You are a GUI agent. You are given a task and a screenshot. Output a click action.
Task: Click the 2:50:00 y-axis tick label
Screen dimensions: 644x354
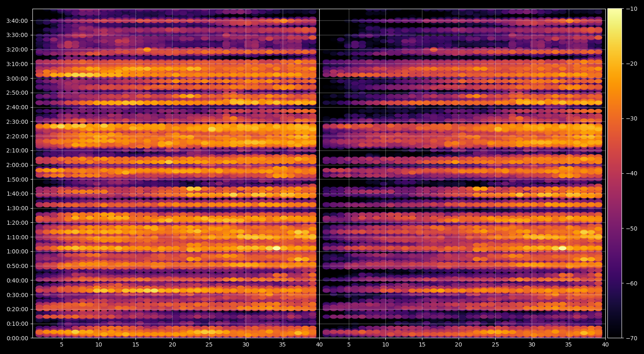(x=17, y=93)
